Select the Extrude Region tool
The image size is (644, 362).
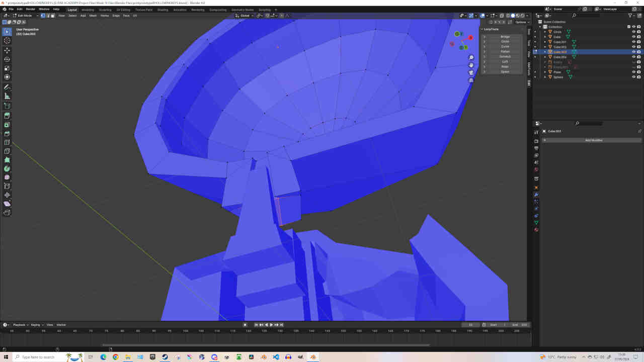click(7, 116)
